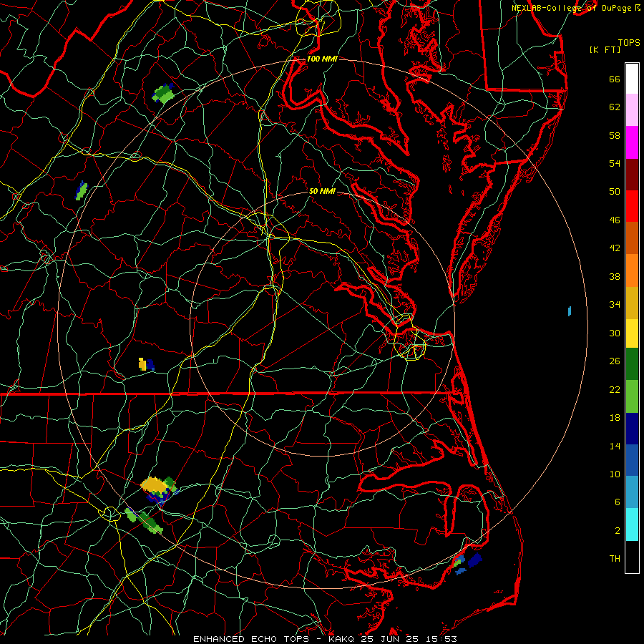Click the cyan swatch between 6 and 2
The image size is (644, 644).
pyautogui.click(x=632, y=525)
